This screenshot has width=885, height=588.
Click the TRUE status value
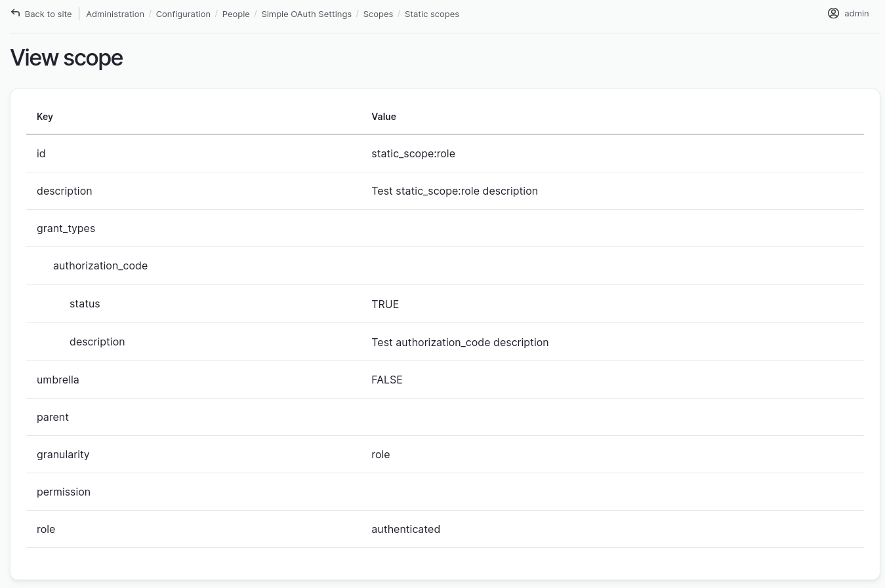click(385, 304)
